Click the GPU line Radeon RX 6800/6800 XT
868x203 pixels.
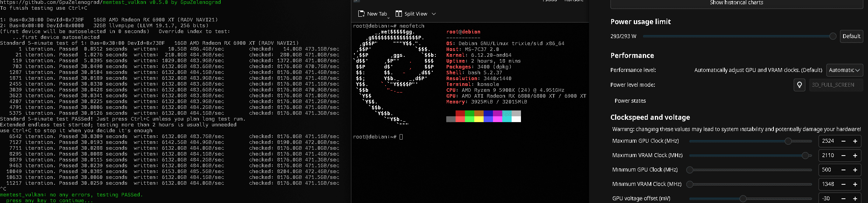[x=516, y=96]
